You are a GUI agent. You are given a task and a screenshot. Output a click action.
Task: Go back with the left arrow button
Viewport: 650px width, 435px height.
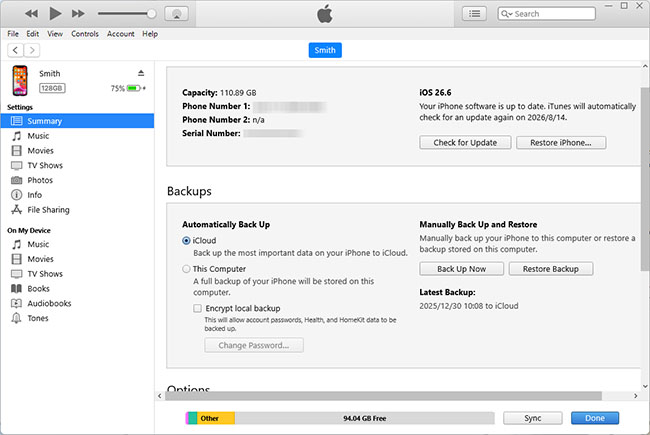point(15,50)
